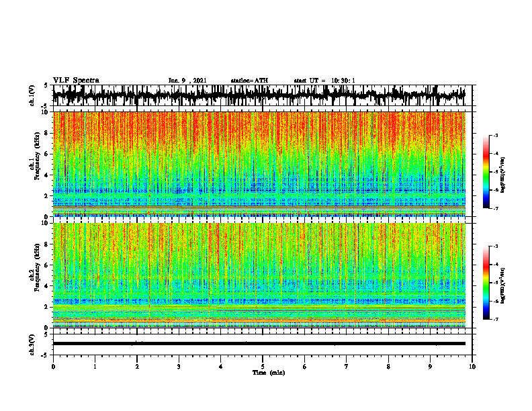532x411 pixels.
Task: Click inside the ch.1 spectrogram panel
Action: (x=259, y=164)
